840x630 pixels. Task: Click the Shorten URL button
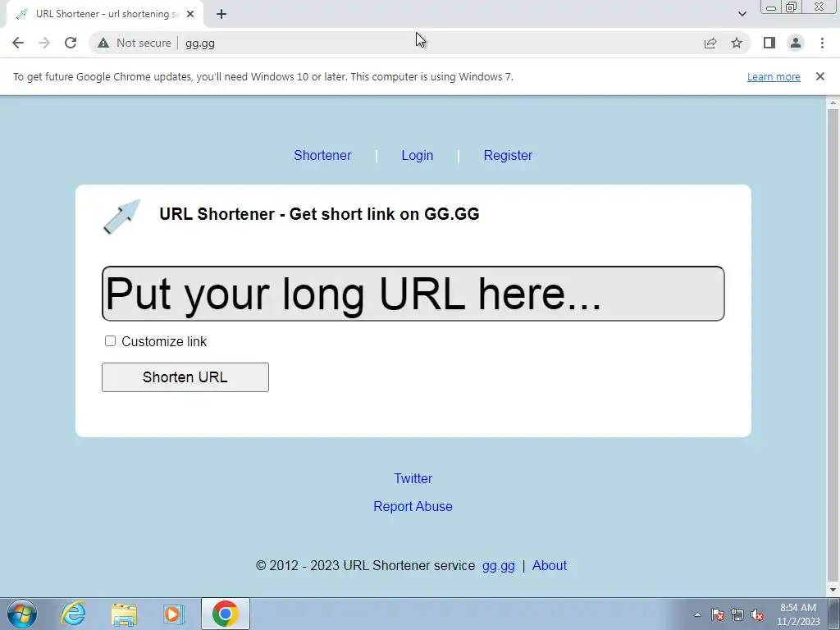tap(185, 377)
